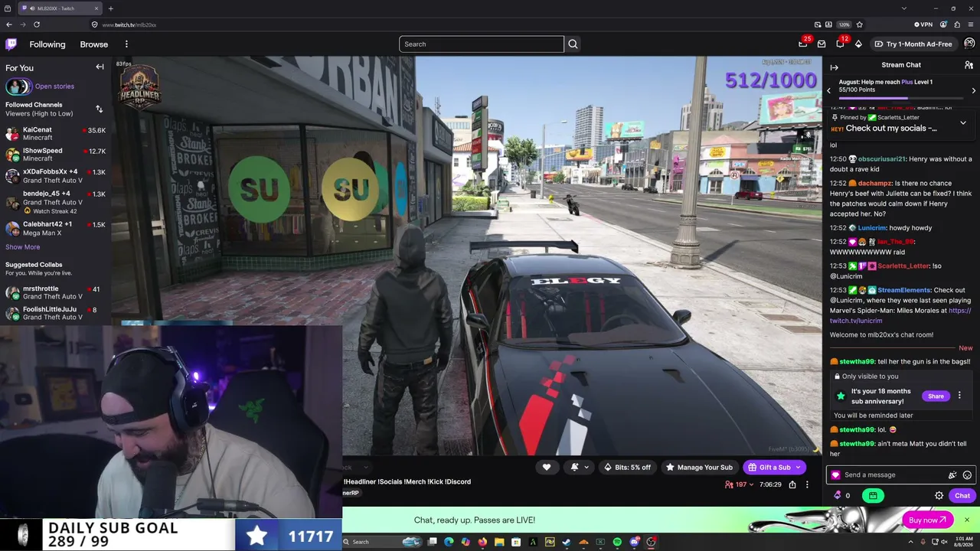Go to next goal in chat banner
This screenshot has width=980, height=551.
pos(974,90)
